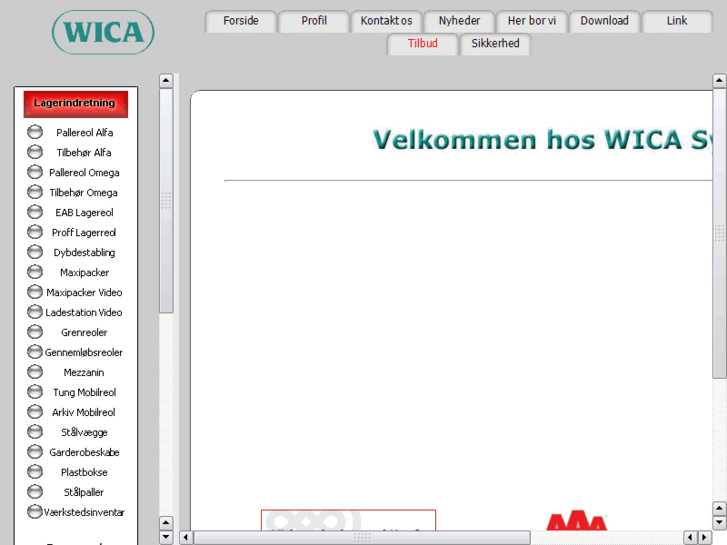Image resolution: width=727 pixels, height=545 pixels.
Task: Click the sidebar scrollbar top up arrow
Action: 166,81
